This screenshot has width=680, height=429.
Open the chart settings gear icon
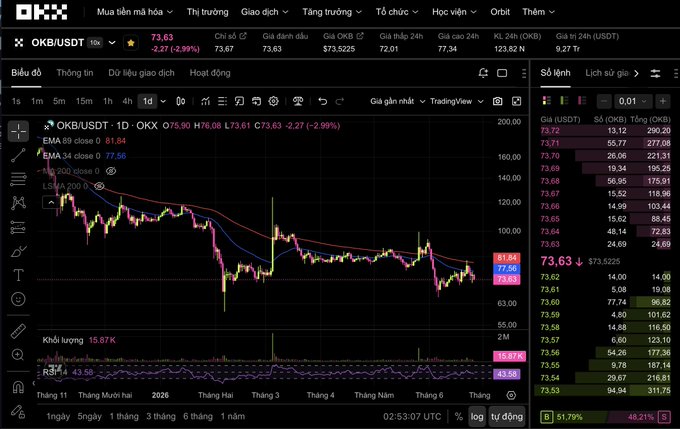(273, 101)
